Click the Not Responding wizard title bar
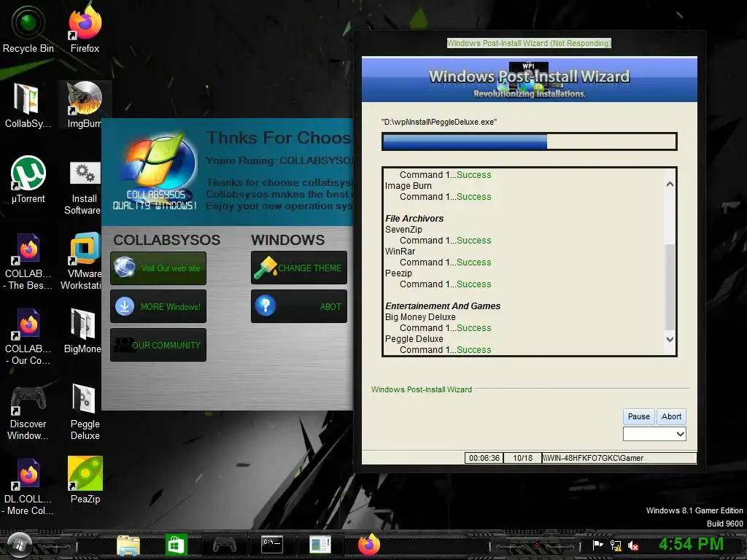This screenshot has height=560, width=747. (529, 43)
